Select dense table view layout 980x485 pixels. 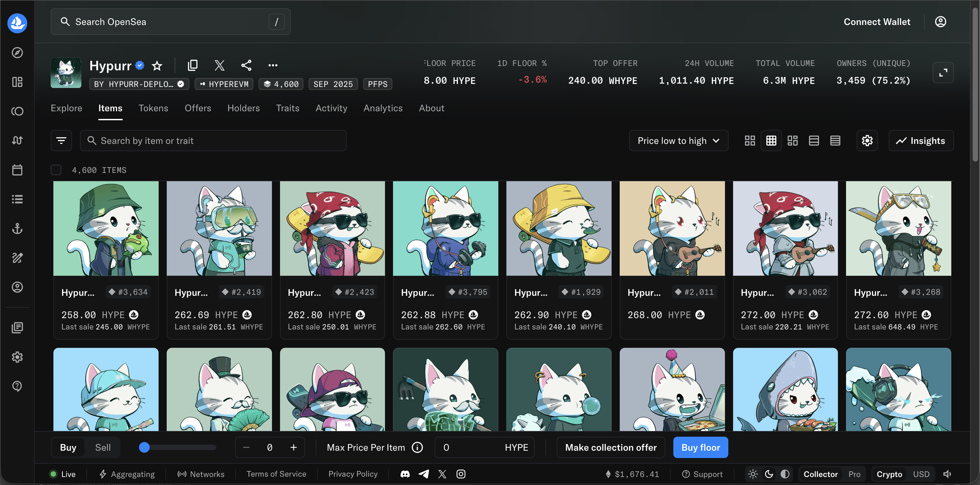(x=835, y=141)
